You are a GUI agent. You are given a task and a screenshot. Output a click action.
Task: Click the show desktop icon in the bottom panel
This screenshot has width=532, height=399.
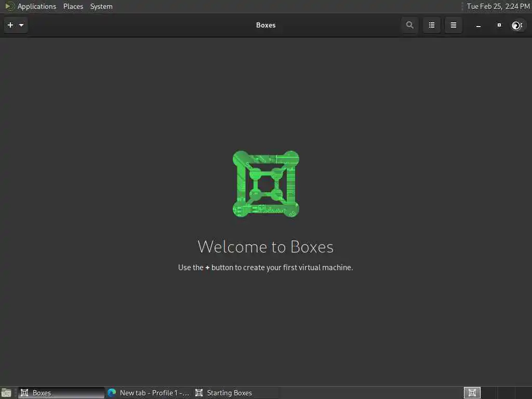click(6, 393)
